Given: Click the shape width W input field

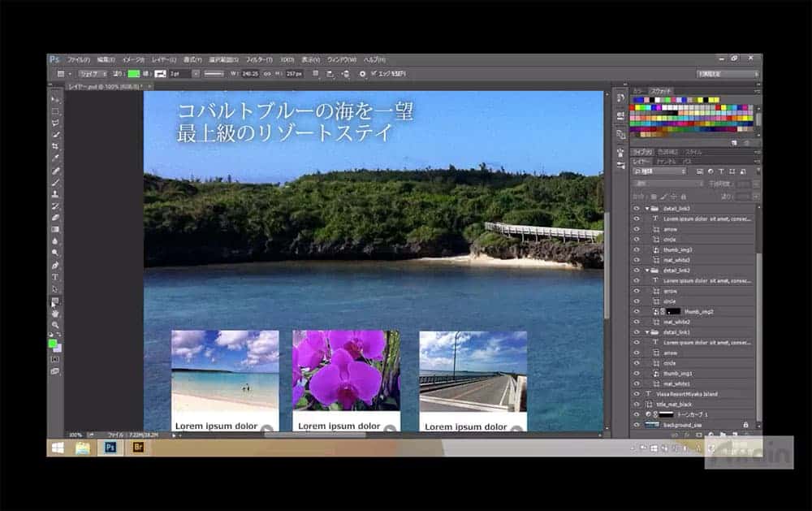Looking at the screenshot, I should coord(249,74).
